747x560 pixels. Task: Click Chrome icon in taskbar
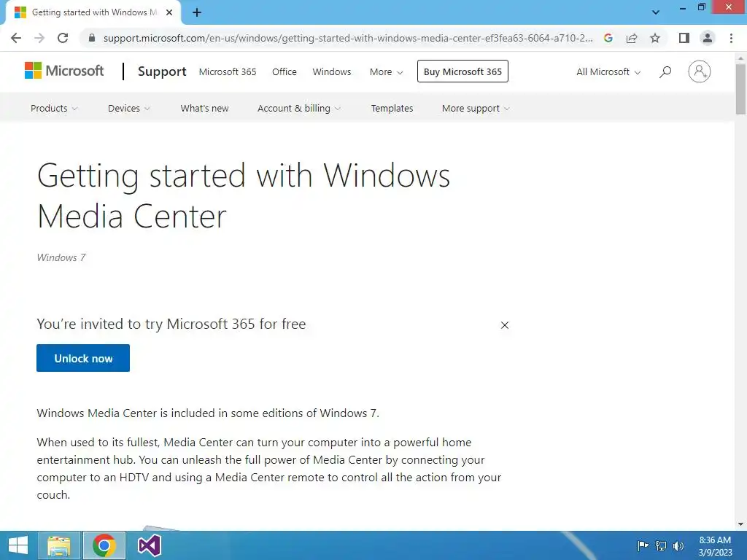coord(104,545)
